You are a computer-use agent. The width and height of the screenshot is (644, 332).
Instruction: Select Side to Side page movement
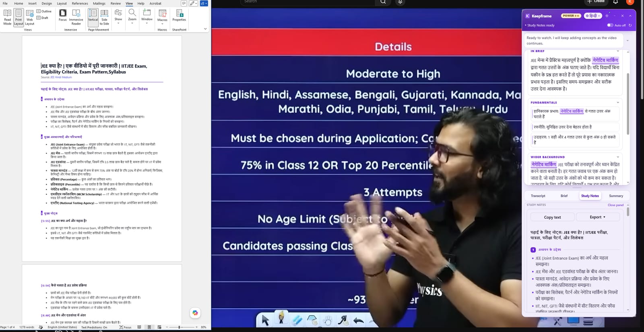pos(105,17)
